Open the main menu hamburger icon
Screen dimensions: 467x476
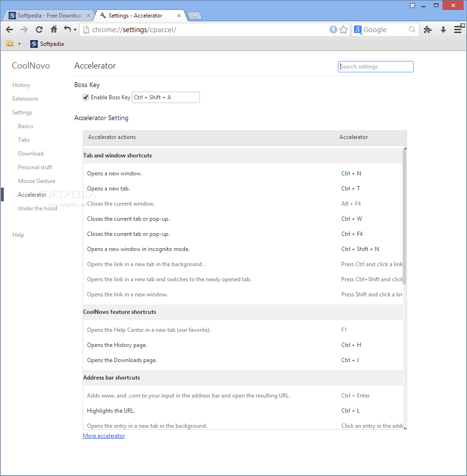pos(458,29)
